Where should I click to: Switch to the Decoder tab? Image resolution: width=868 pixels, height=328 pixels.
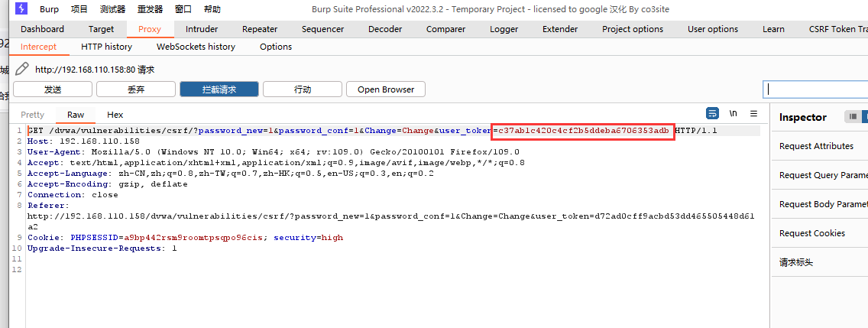[385, 29]
